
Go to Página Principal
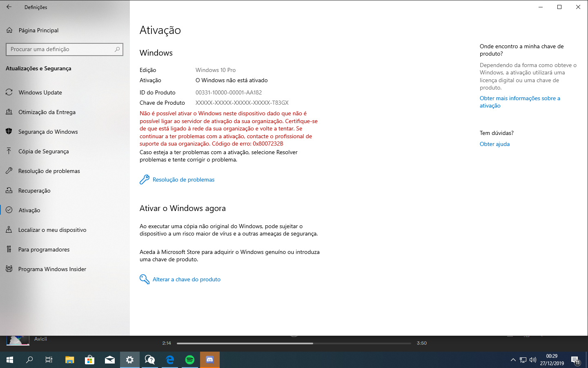(x=38, y=30)
